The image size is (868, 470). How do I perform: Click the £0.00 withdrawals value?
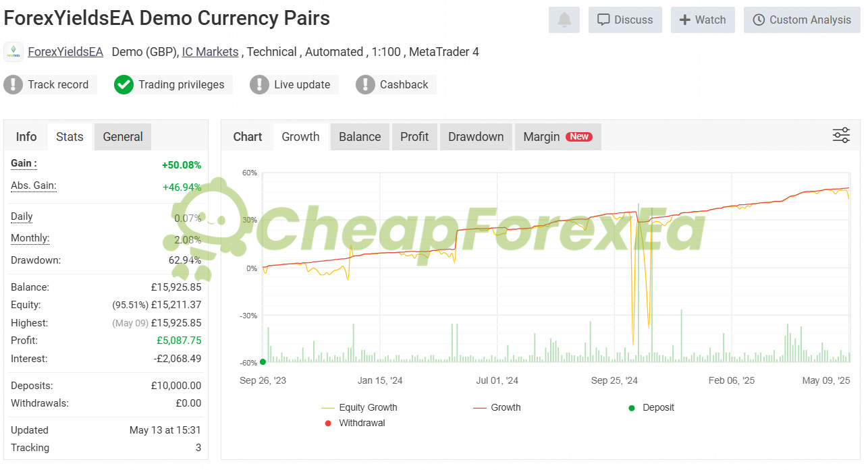(x=188, y=403)
